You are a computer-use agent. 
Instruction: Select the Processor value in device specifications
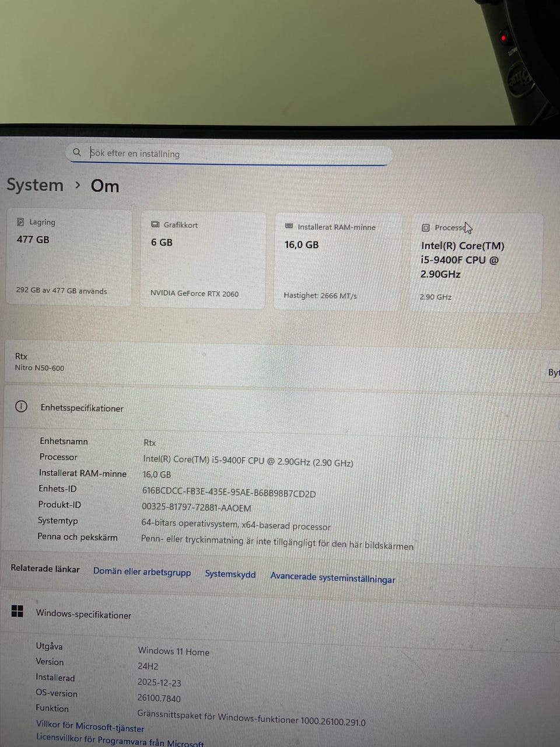[248, 461]
